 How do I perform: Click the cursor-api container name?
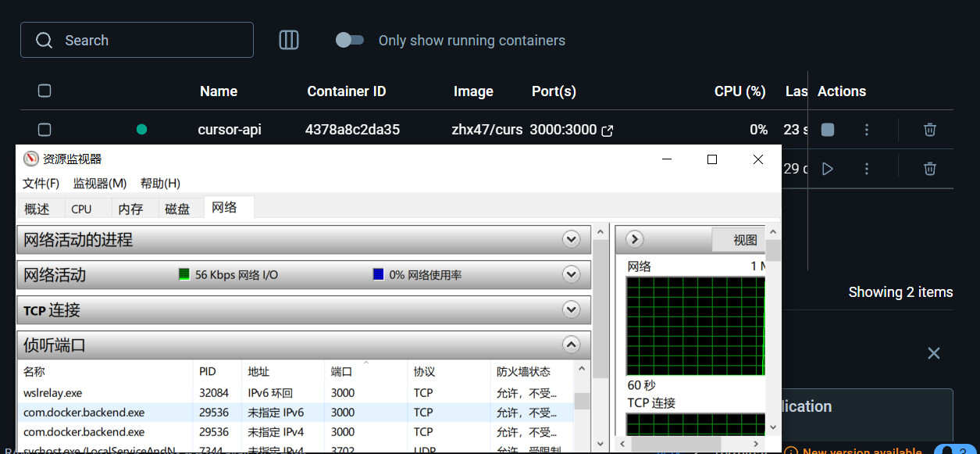pos(230,130)
